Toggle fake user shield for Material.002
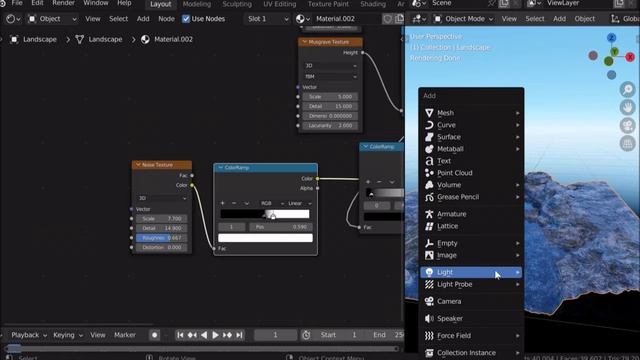The width and height of the screenshot is (640, 360). coord(387,19)
